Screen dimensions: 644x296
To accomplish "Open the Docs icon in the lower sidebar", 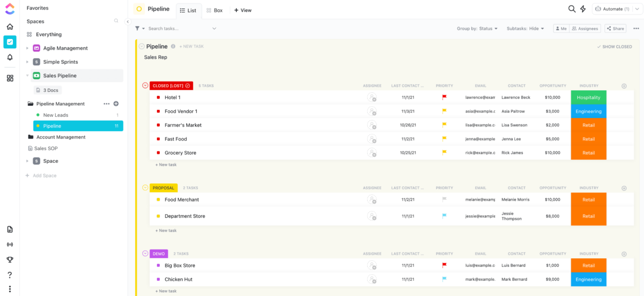I will pyautogui.click(x=10, y=229).
